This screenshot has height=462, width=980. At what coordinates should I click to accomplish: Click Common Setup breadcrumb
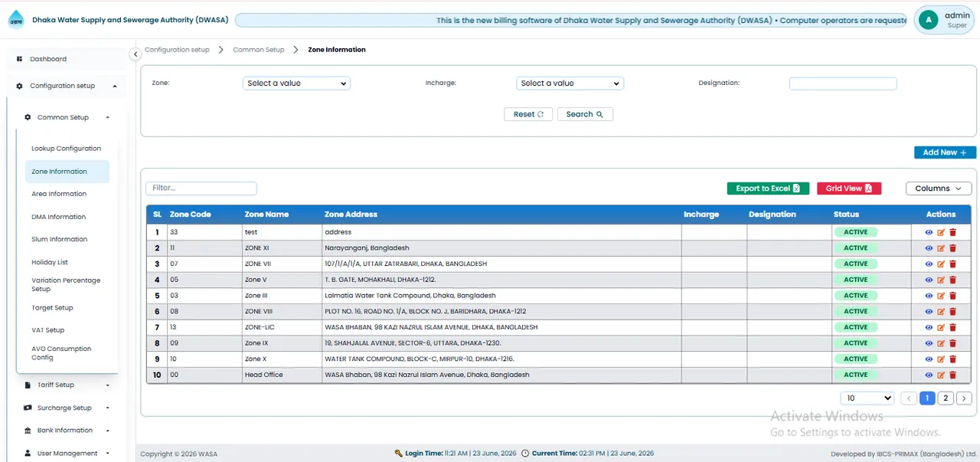(259, 50)
